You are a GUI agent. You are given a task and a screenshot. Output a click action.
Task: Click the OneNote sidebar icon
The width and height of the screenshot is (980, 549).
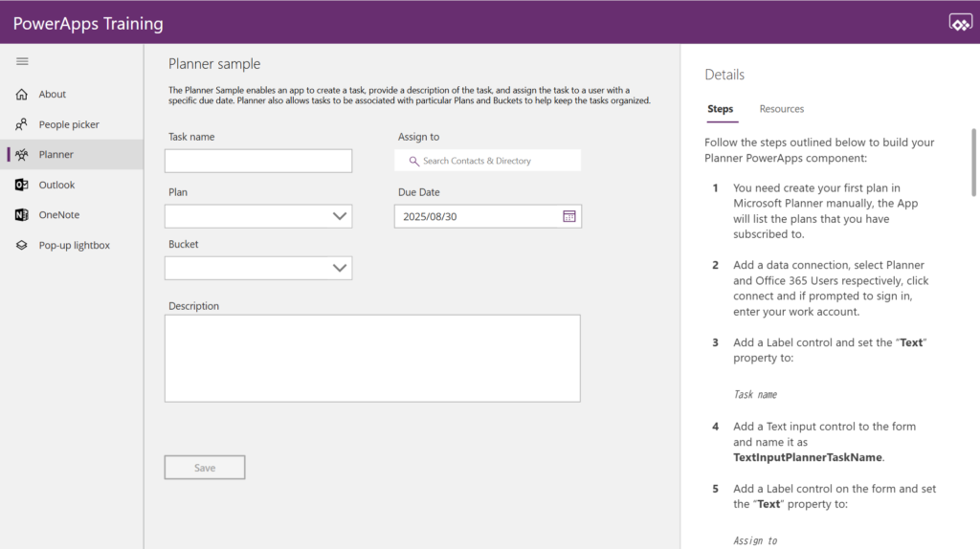coord(22,215)
